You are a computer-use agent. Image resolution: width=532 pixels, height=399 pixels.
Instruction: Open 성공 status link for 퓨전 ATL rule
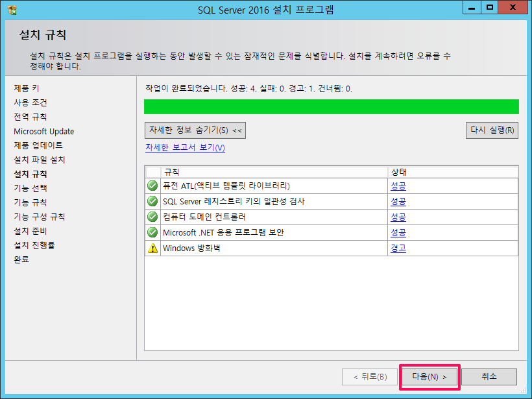[398, 186]
